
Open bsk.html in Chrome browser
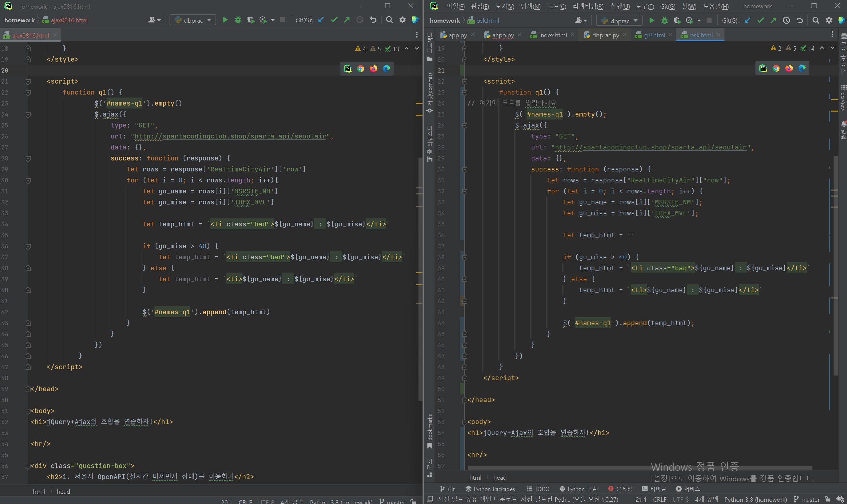[776, 69]
